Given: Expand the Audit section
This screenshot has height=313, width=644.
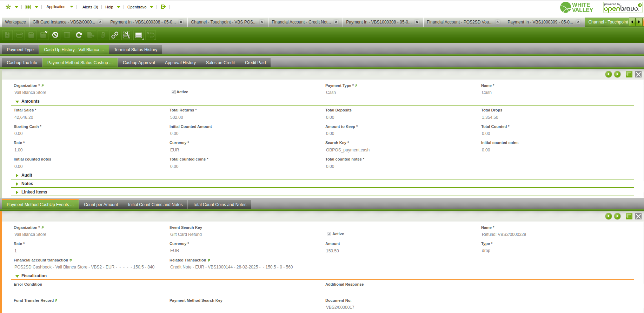Looking at the screenshot, I should click(17, 175).
